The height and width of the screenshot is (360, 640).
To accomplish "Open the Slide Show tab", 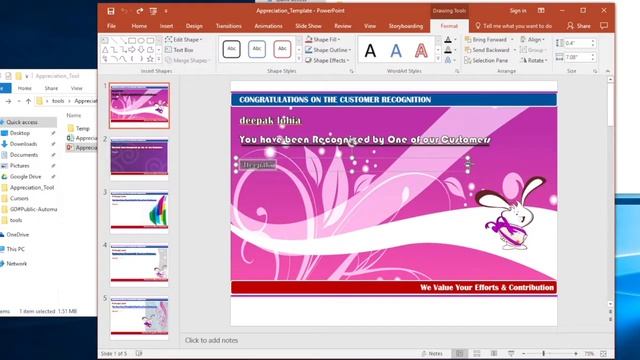I will click(308, 26).
